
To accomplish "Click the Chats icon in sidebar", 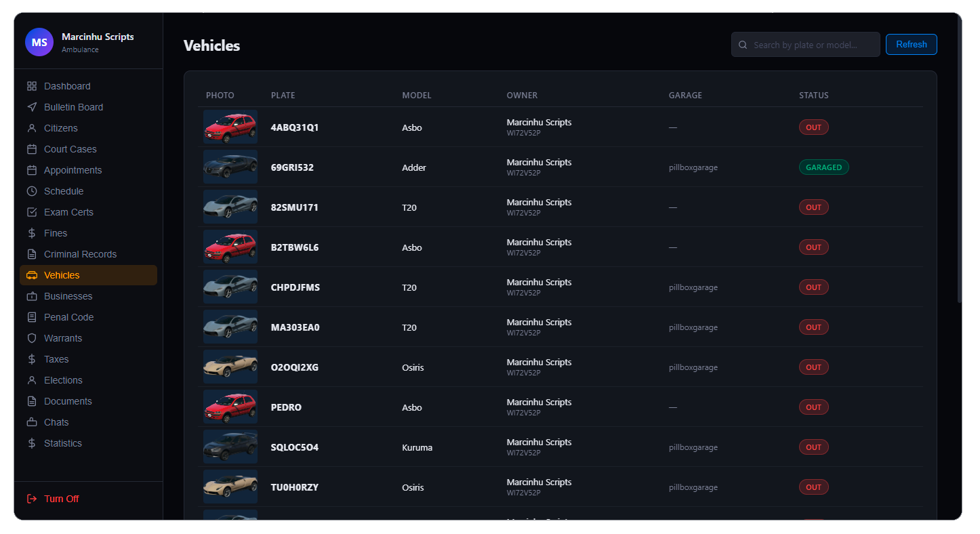I will click(32, 422).
